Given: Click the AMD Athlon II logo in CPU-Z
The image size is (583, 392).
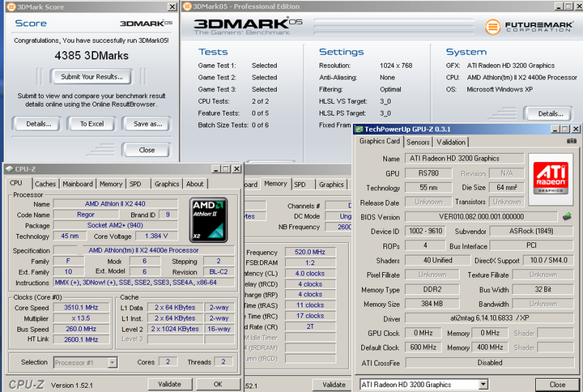Looking at the screenshot, I should 208,220.
